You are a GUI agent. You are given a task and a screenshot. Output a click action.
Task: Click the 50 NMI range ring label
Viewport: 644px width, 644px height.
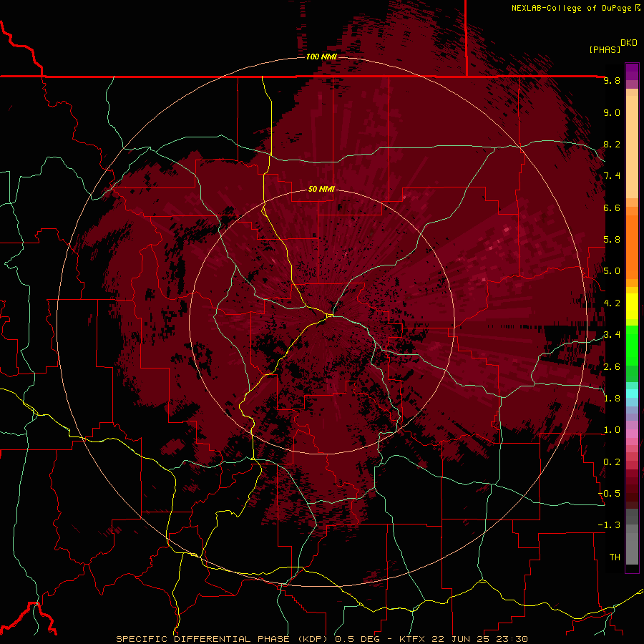click(321, 189)
